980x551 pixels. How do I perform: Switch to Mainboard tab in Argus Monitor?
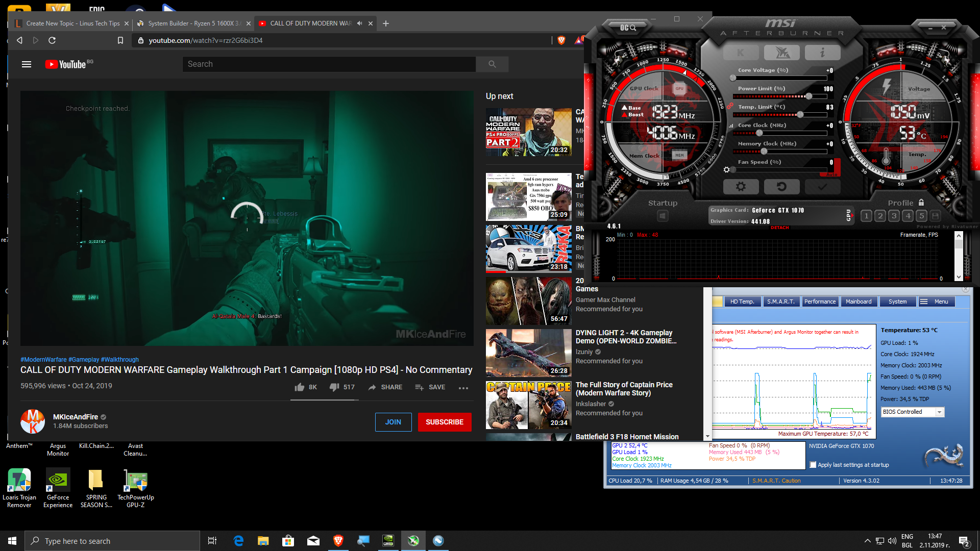pyautogui.click(x=859, y=302)
